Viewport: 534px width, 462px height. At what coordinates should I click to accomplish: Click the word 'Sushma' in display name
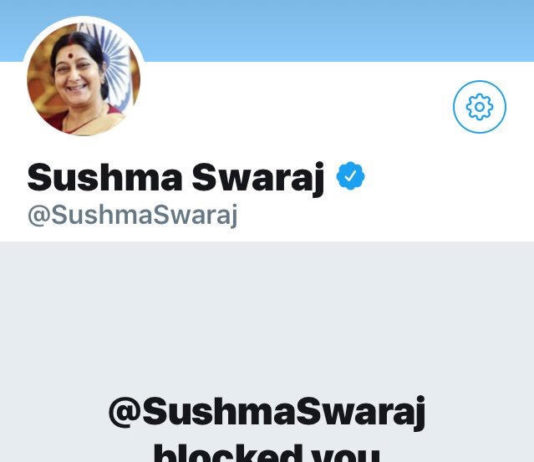(x=105, y=177)
